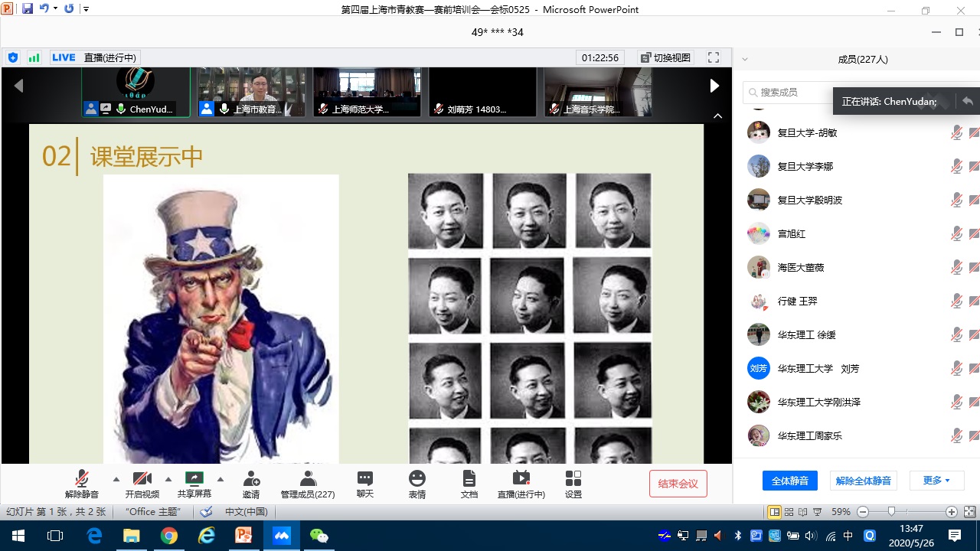Select 上海师范大学 video thumbnail
Viewport: 980px width, 551px height.
coord(367,92)
